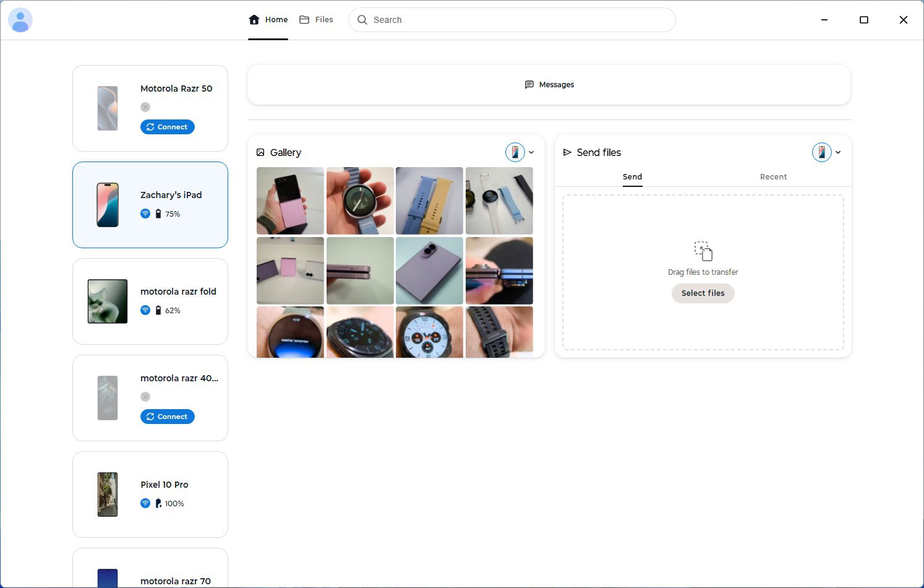
Task: Open the Gallery section heading
Action: coord(279,152)
